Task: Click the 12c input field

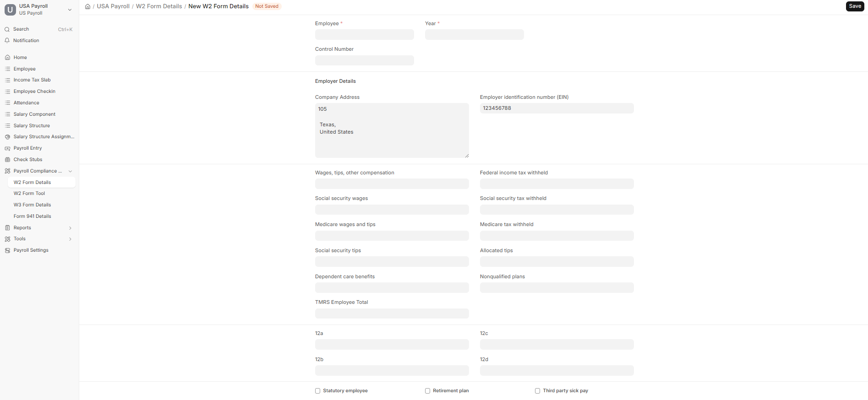Action: tap(557, 345)
